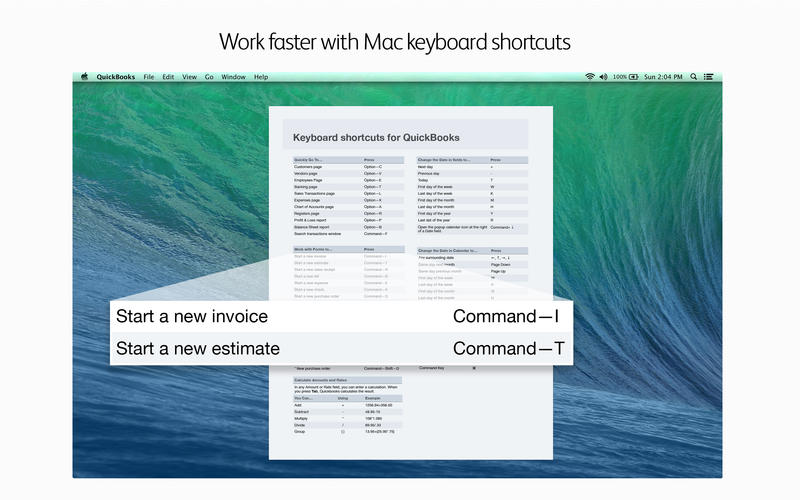Screen dimensions: 800x500
Task: Click the 'Employees Page' row
Action: pos(348,180)
